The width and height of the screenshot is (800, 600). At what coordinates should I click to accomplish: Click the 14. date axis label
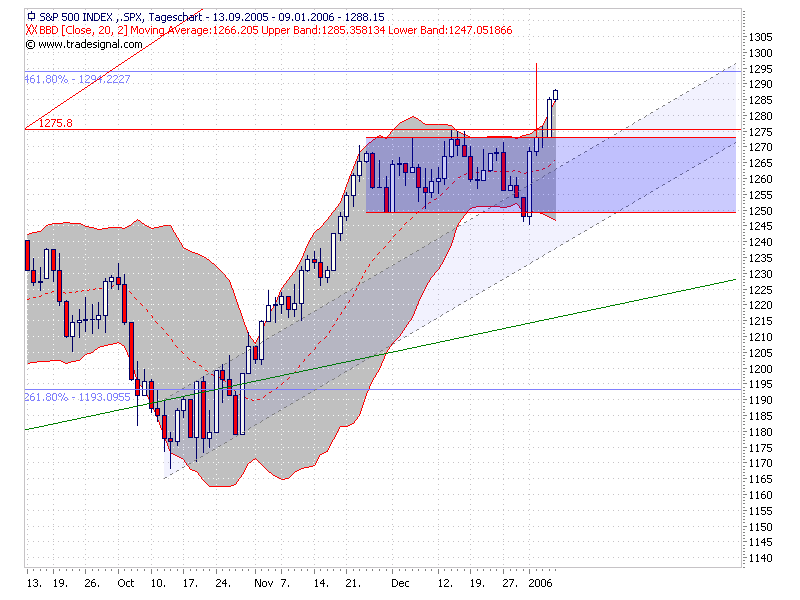[x=321, y=583]
